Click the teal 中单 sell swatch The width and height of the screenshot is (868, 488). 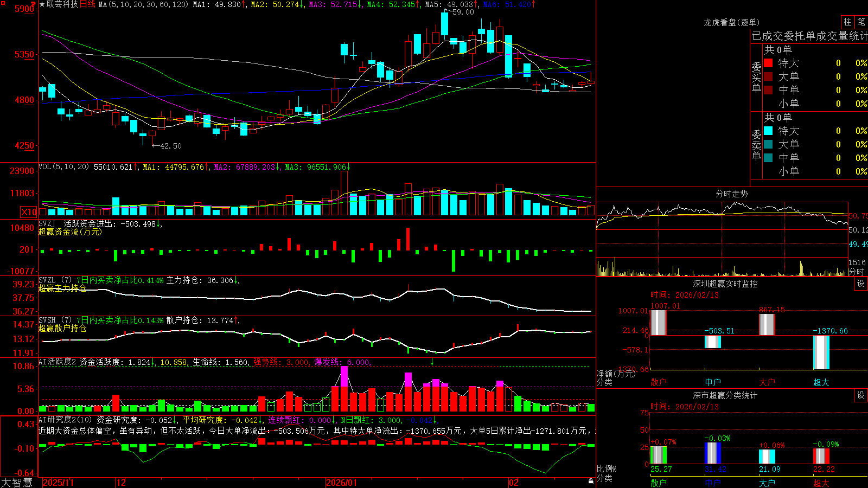point(768,158)
